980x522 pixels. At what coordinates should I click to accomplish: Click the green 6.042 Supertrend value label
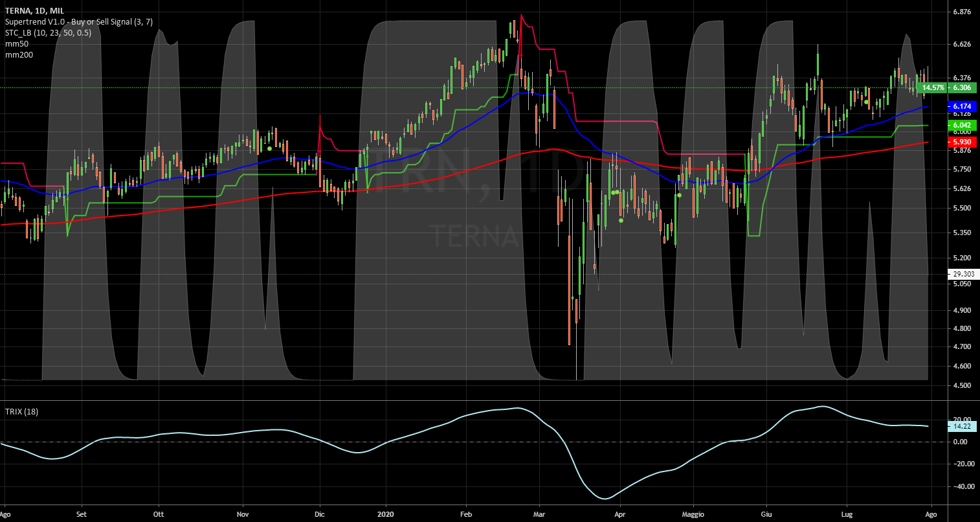pos(963,125)
